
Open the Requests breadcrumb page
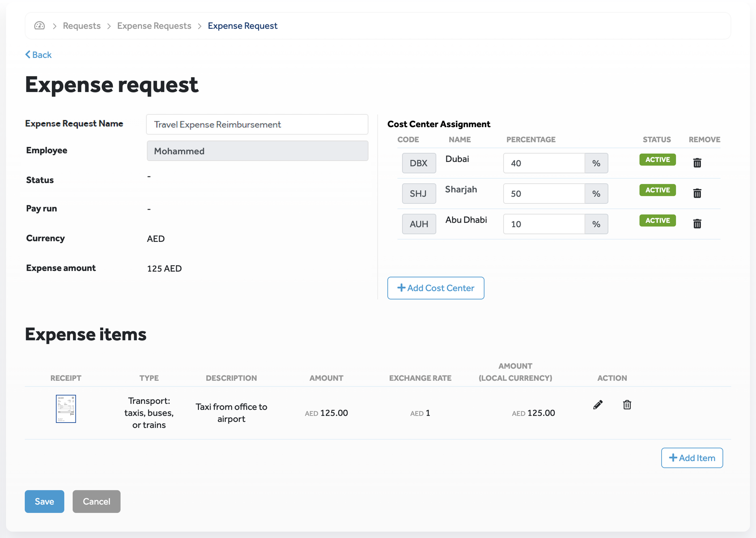pyautogui.click(x=81, y=25)
